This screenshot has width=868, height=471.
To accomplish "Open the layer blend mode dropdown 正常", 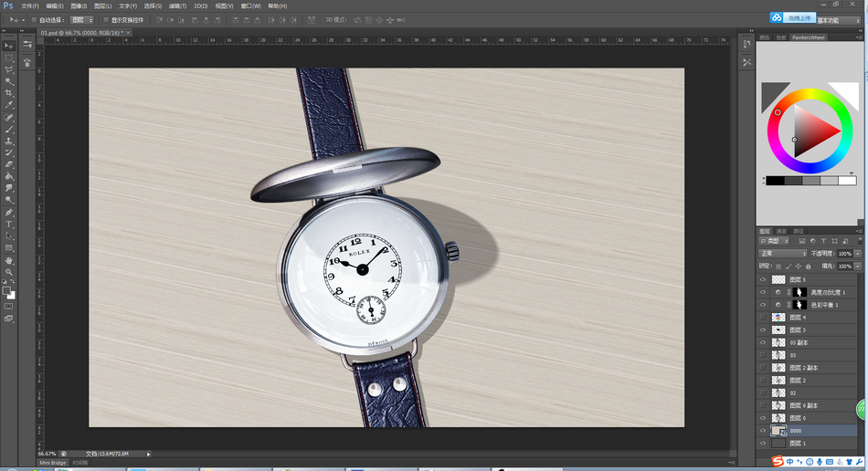I will coord(782,253).
